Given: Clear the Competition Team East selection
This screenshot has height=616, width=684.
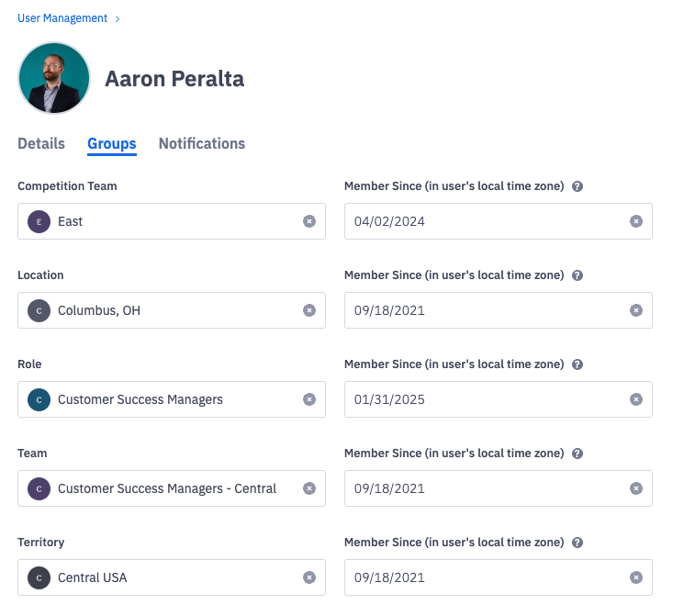Looking at the screenshot, I should tap(309, 221).
